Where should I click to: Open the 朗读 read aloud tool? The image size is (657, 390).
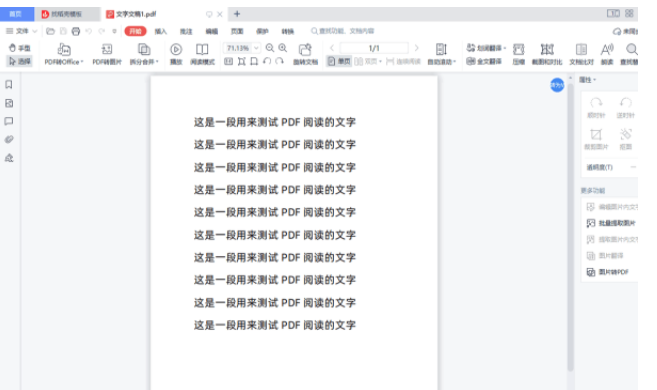(x=607, y=54)
